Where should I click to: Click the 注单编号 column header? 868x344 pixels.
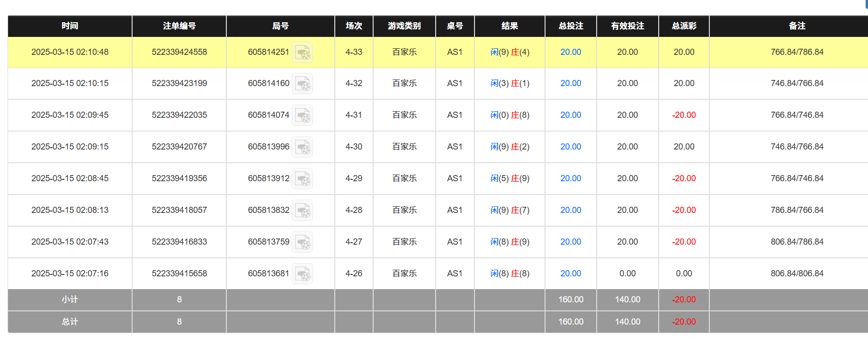[179, 26]
